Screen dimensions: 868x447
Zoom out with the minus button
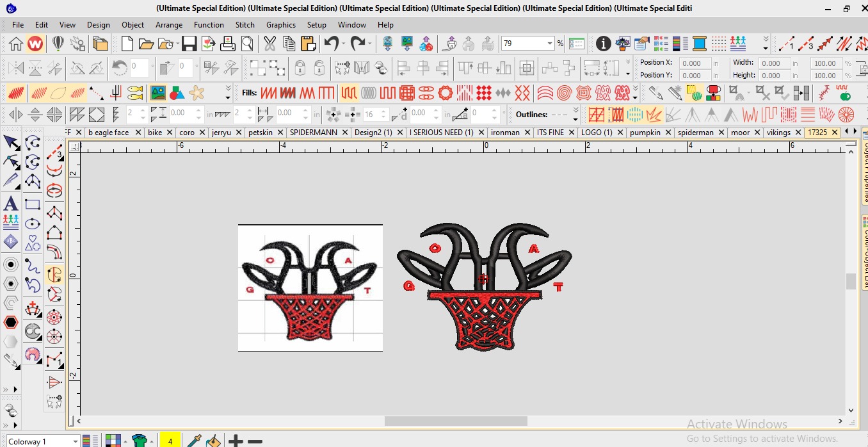[255, 441]
